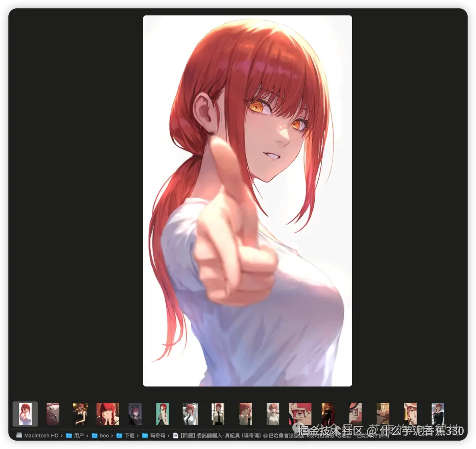Pick thumbnail of standing figure in long black dress
The width and height of the screenshot is (476, 449).
tap(328, 414)
